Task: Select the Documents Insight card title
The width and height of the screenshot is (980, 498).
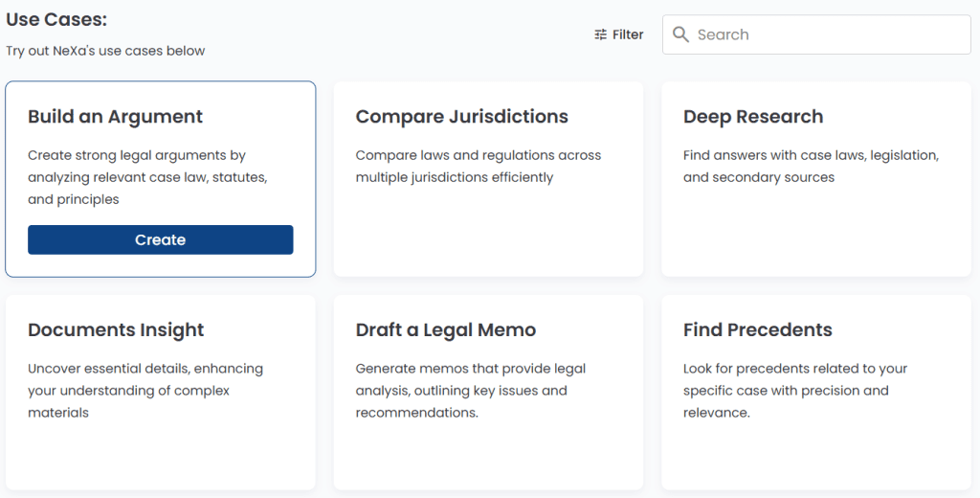Action: tap(116, 329)
